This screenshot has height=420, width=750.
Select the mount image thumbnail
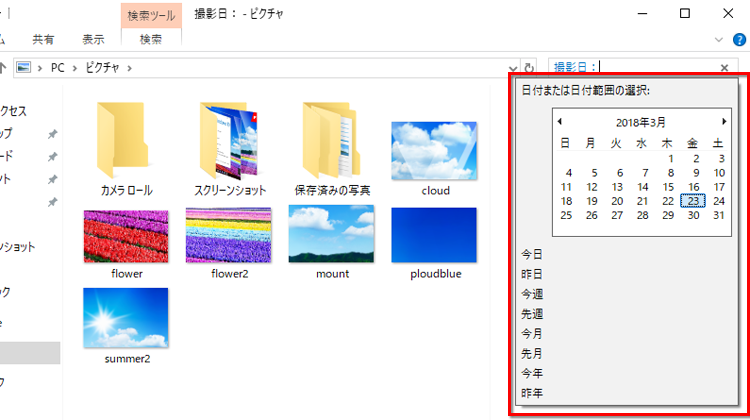[331, 234]
